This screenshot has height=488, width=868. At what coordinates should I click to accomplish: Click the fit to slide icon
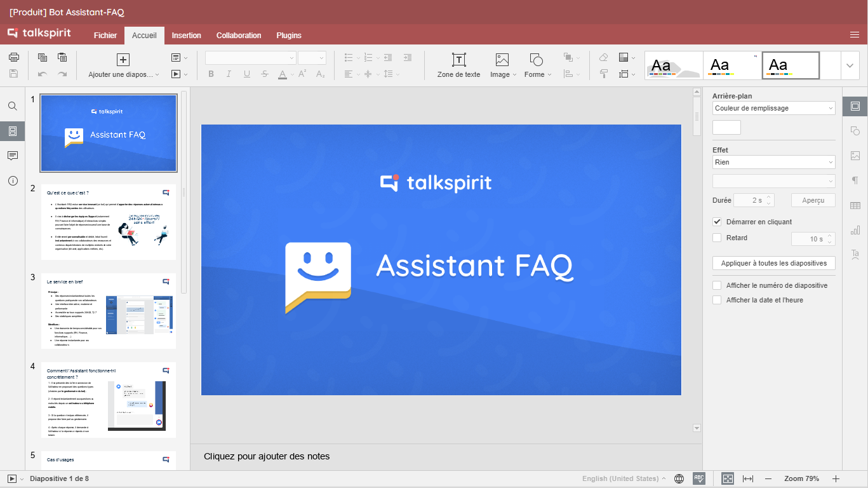(x=728, y=478)
